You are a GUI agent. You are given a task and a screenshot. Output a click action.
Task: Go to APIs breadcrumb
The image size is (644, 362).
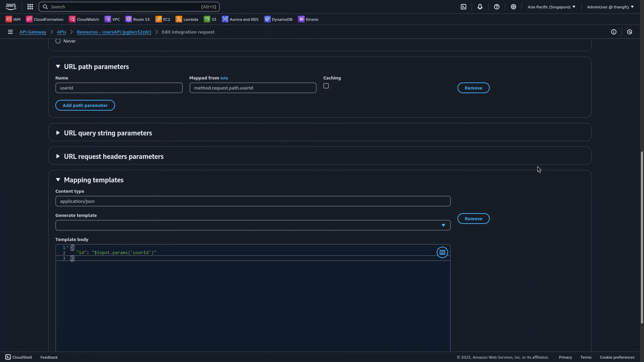tap(61, 32)
